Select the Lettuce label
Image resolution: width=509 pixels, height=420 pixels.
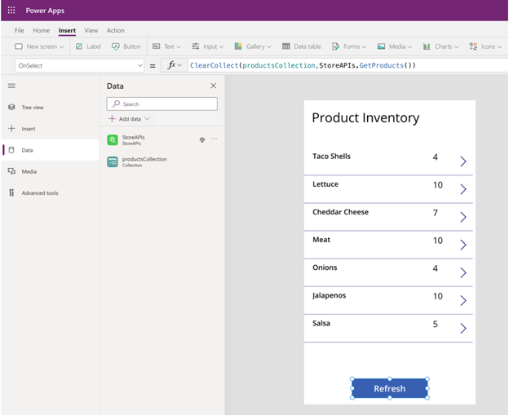click(x=325, y=184)
